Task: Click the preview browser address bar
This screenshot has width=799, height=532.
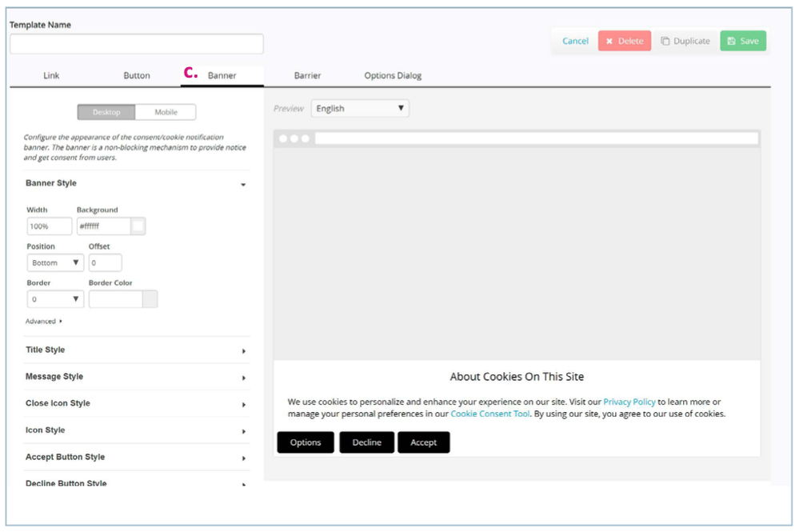Action: (537, 138)
